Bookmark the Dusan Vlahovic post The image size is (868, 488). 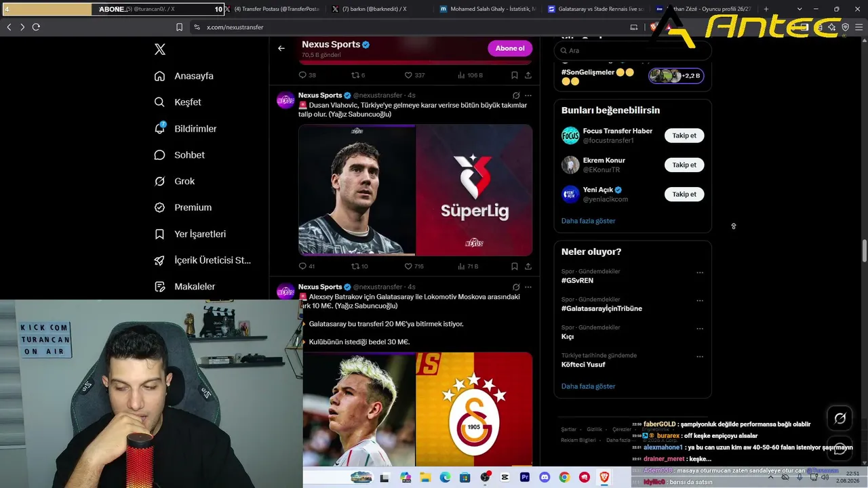tap(515, 266)
